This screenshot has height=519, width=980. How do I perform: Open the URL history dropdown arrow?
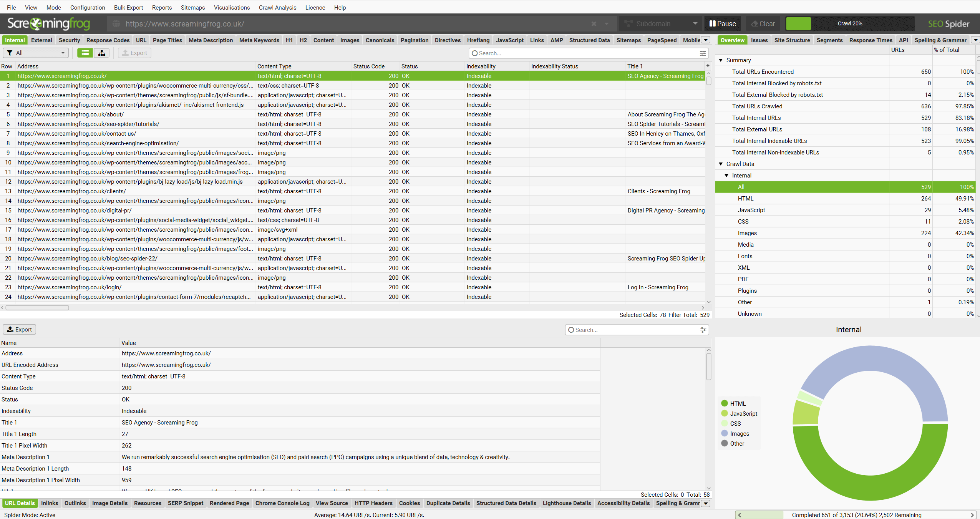tap(607, 24)
